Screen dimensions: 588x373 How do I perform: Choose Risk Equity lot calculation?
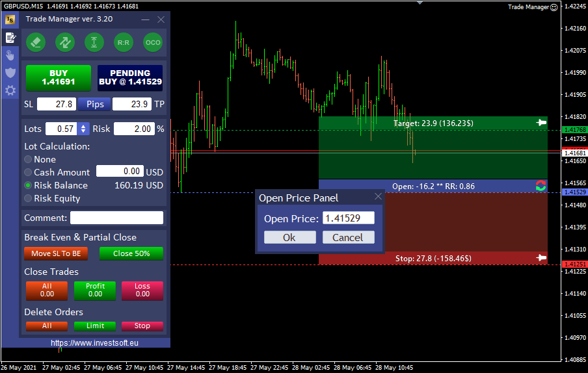point(28,198)
